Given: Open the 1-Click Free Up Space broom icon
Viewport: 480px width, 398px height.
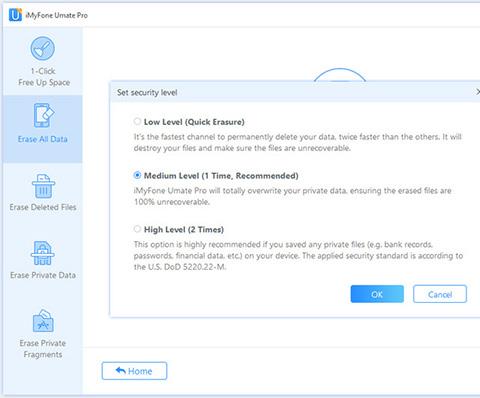Looking at the screenshot, I should [43, 48].
